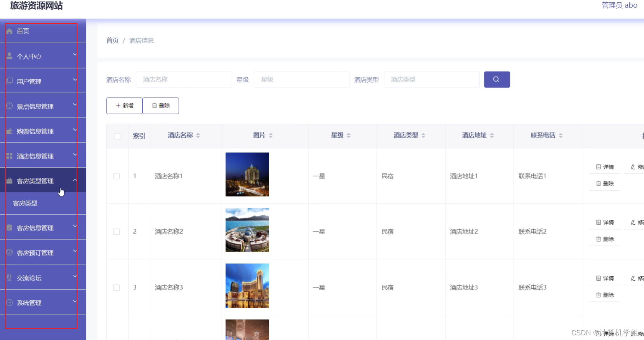Viewport: 644px width, 340px height.
Task: Delete the 酒店名称2 row
Action: (x=605, y=239)
